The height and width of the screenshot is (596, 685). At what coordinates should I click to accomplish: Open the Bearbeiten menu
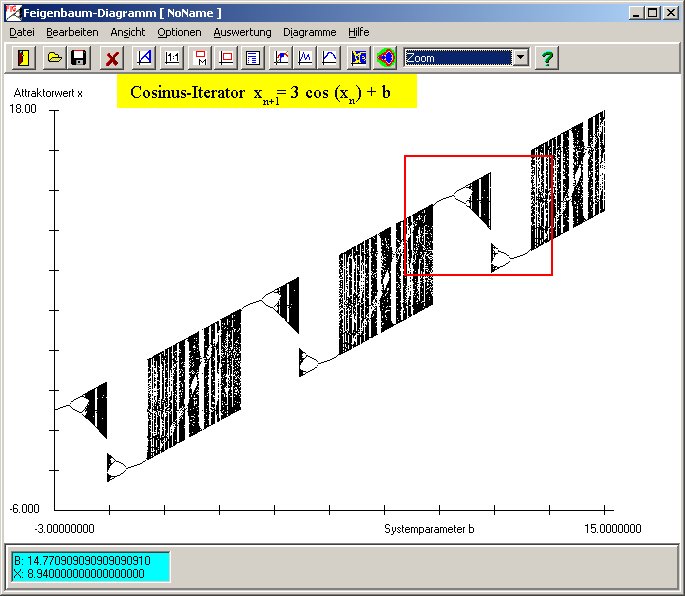click(x=72, y=32)
